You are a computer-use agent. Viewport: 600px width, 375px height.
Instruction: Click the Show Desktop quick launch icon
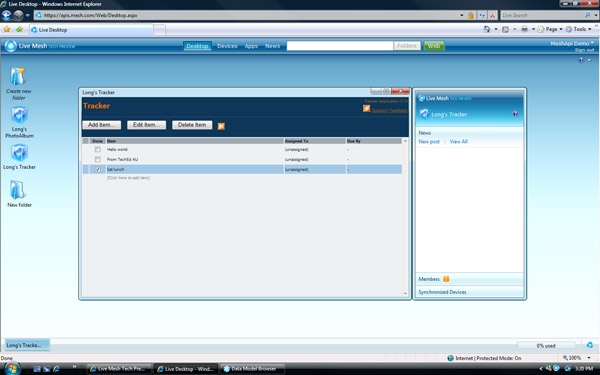coord(37,369)
